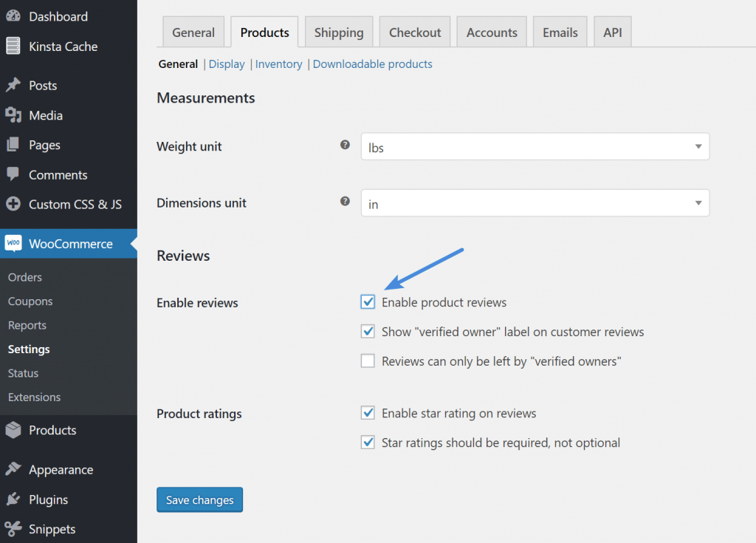756x543 pixels.
Task: Click the help icon beside Dimensions unit
Action: click(x=345, y=200)
